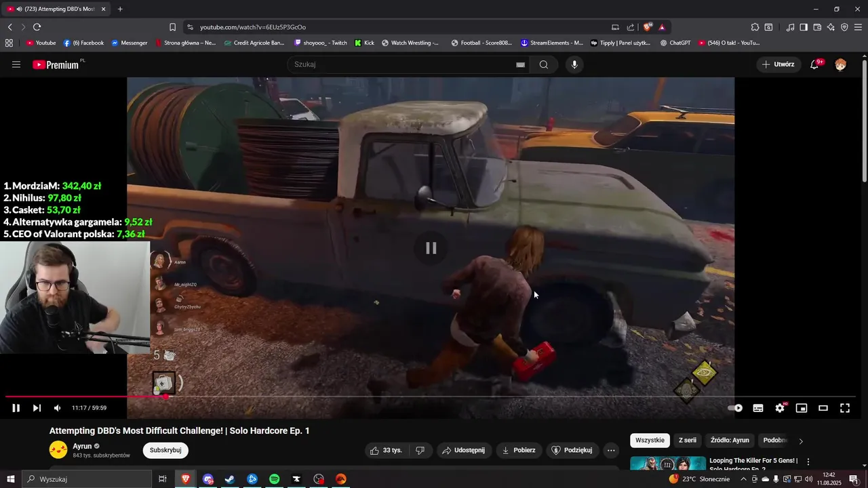Open the Facebook bookmark

pos(83,43)
